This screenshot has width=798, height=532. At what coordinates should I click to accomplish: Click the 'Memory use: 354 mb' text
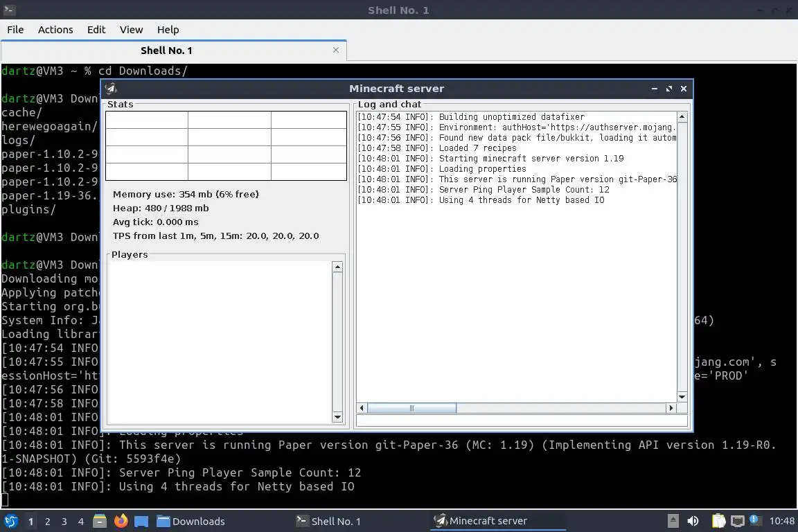(x=186, y=194)
